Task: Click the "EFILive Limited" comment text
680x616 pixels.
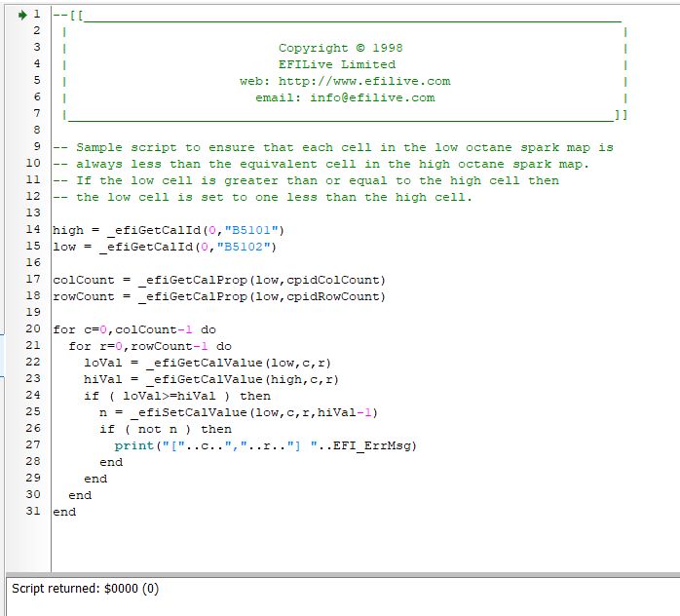Action: tap(337, 64)
